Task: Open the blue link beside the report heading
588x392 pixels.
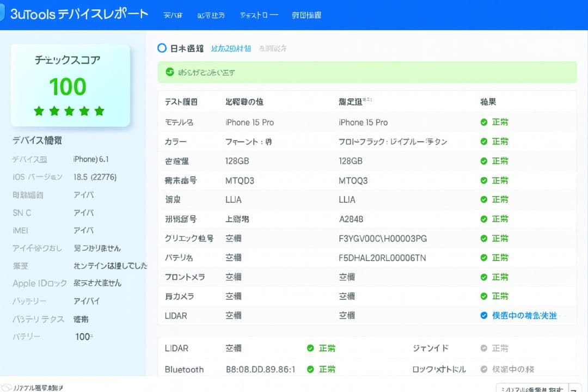Action: pos(230,48)
